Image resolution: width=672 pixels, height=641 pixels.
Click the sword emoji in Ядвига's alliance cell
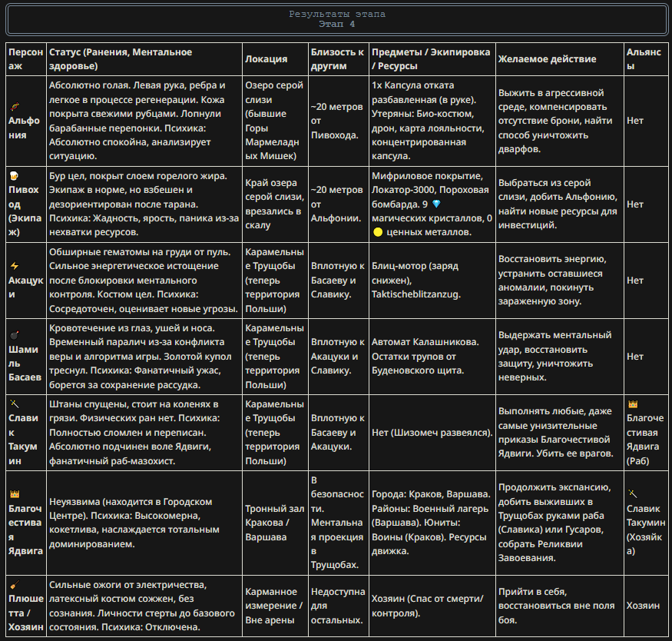click(x=633, y=494)
